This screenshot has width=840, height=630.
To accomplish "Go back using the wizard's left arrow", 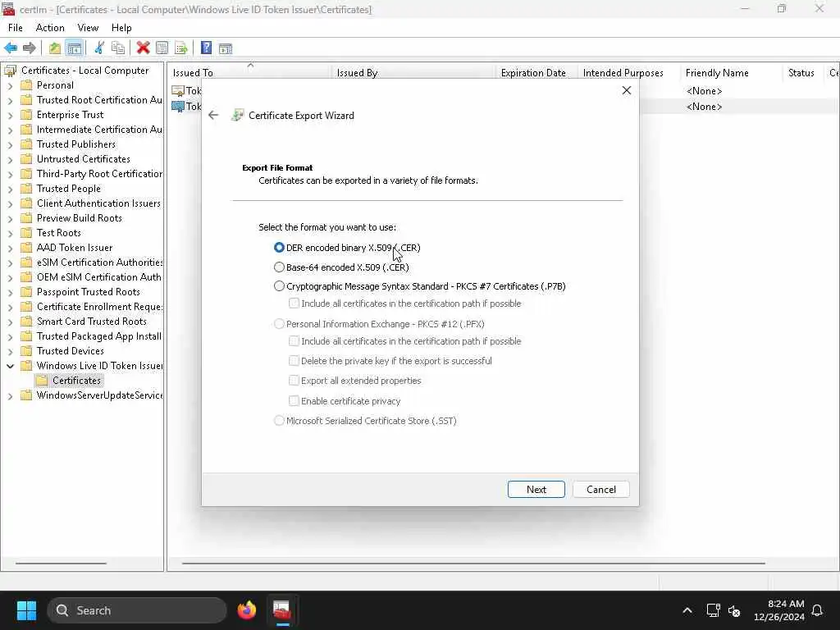I will pos(213,115).
